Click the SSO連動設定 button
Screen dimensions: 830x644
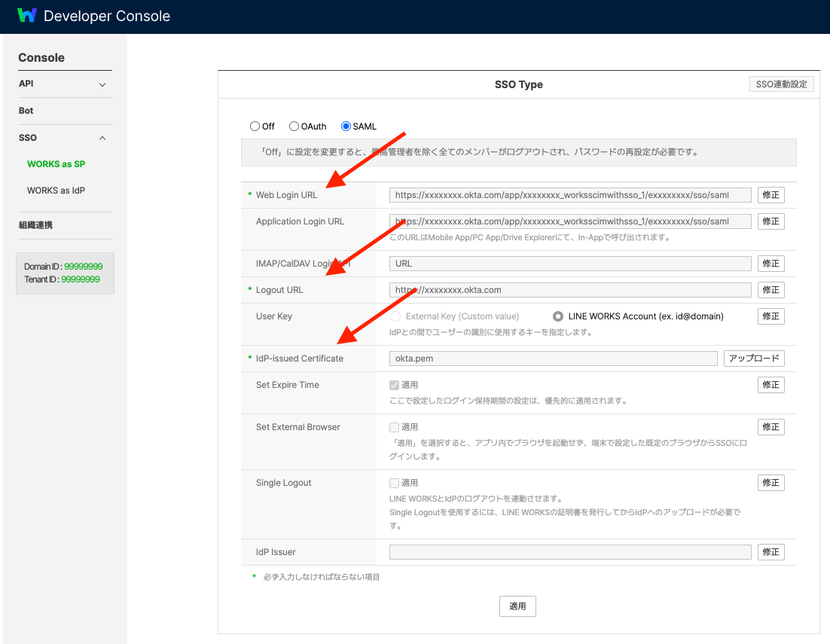(781, 84)
